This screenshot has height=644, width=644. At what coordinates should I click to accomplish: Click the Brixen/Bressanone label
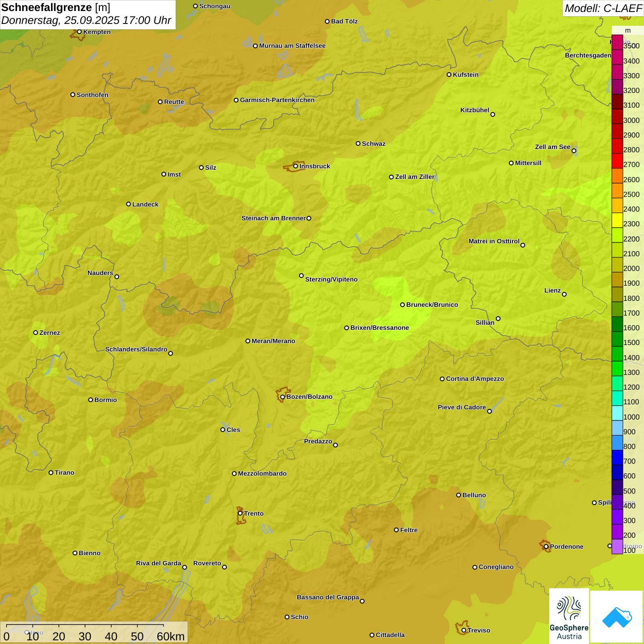click(x=379, y=328)
